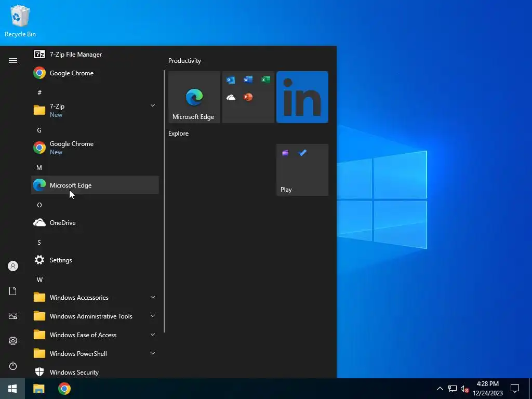Click the Start menu app list scrollbar

coord(164,201)
